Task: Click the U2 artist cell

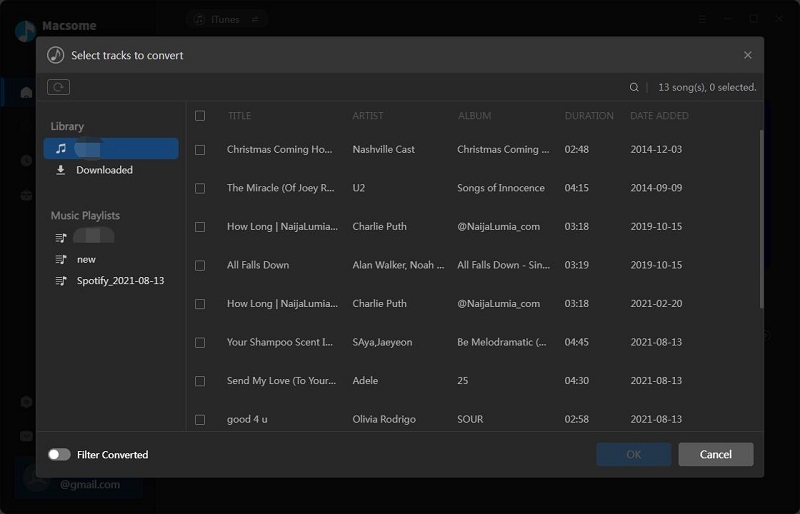Action: [x=359, y=188]
